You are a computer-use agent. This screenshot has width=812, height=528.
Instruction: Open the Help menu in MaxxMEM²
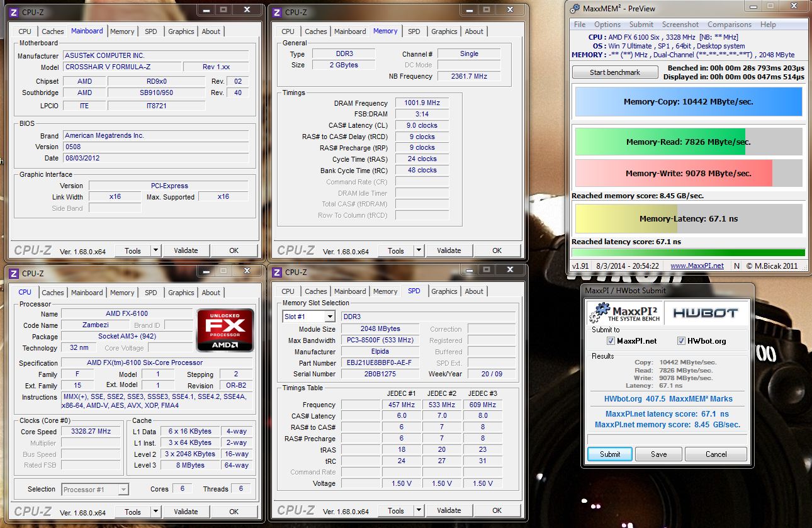point(768,25)
